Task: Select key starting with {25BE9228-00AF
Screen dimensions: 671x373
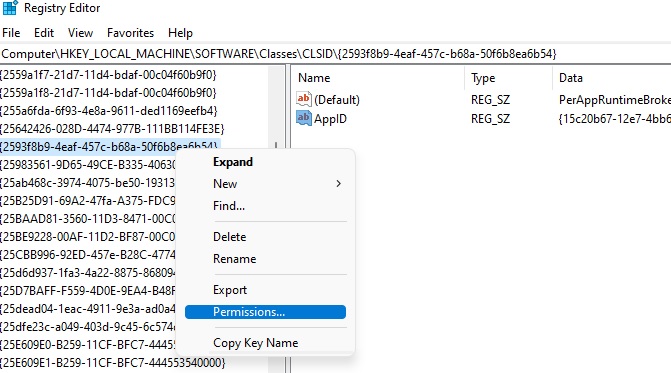Action: click(x=88, y=237)
